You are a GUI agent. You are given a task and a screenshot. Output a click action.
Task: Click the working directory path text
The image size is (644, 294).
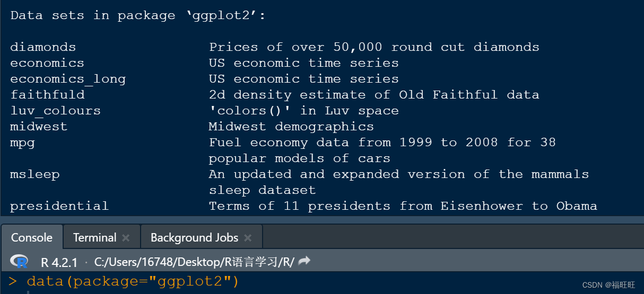(x=194, y=262)
